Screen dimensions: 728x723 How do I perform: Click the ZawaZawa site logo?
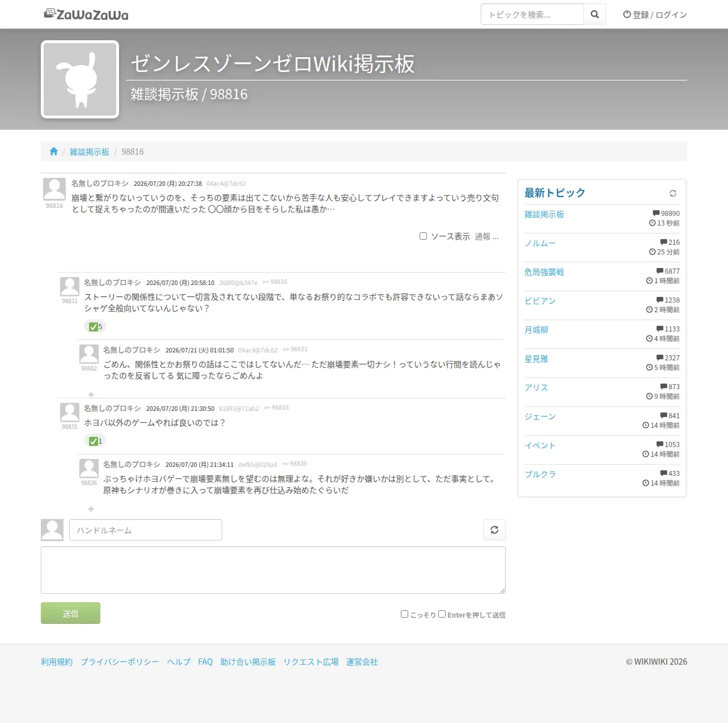coord(86,14)
